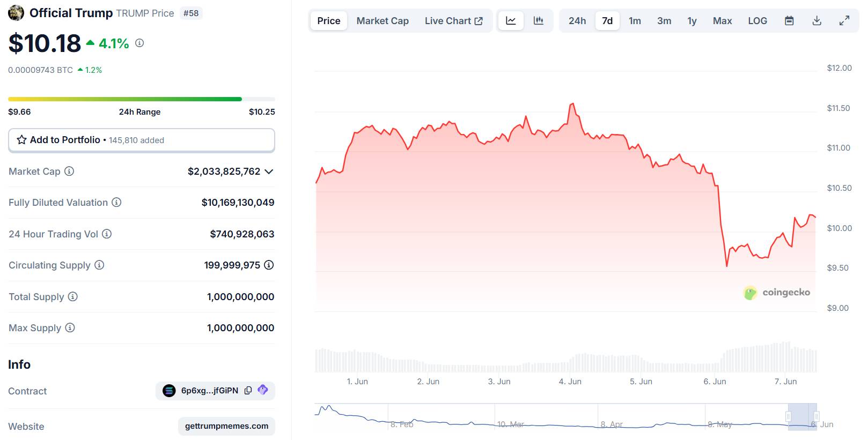Click the $11.50 y-axis label
The height and width of the screenshot is (440, 868).
[x=838, y=108]
